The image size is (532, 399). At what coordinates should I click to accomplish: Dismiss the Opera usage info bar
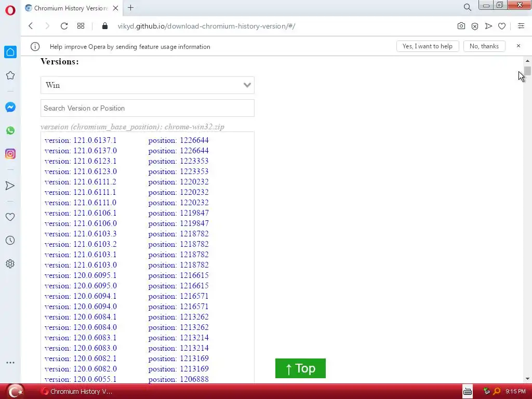518,46
